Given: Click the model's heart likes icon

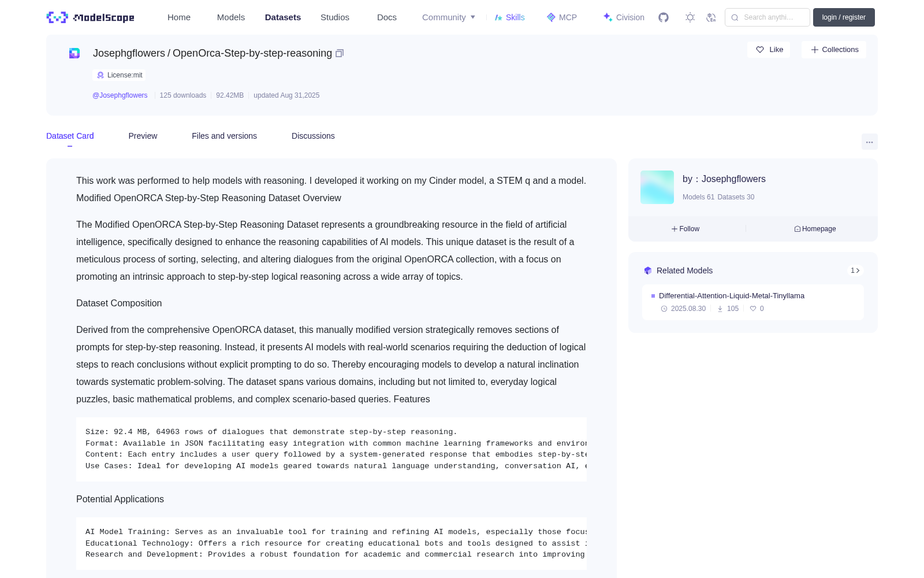Looking at the screenshot, I should coord(753,309).
